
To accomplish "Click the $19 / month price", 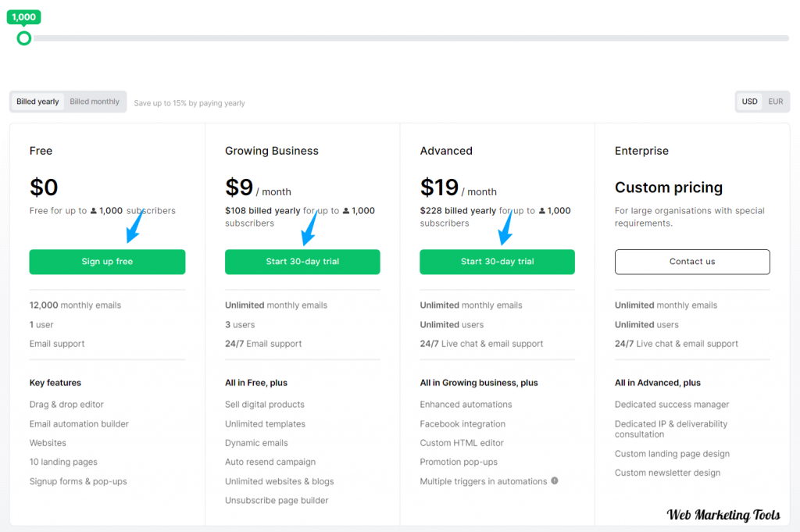I will [458, 187].
